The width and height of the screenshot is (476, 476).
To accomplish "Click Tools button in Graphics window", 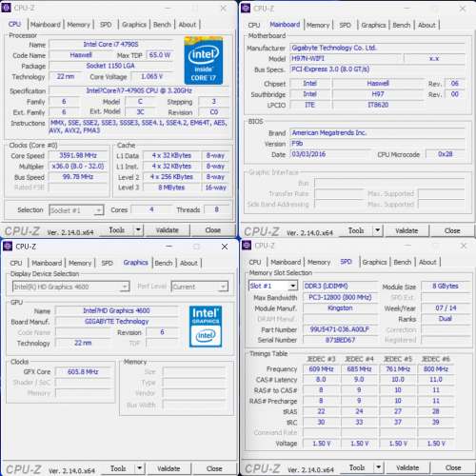I will tap(118, 468).
